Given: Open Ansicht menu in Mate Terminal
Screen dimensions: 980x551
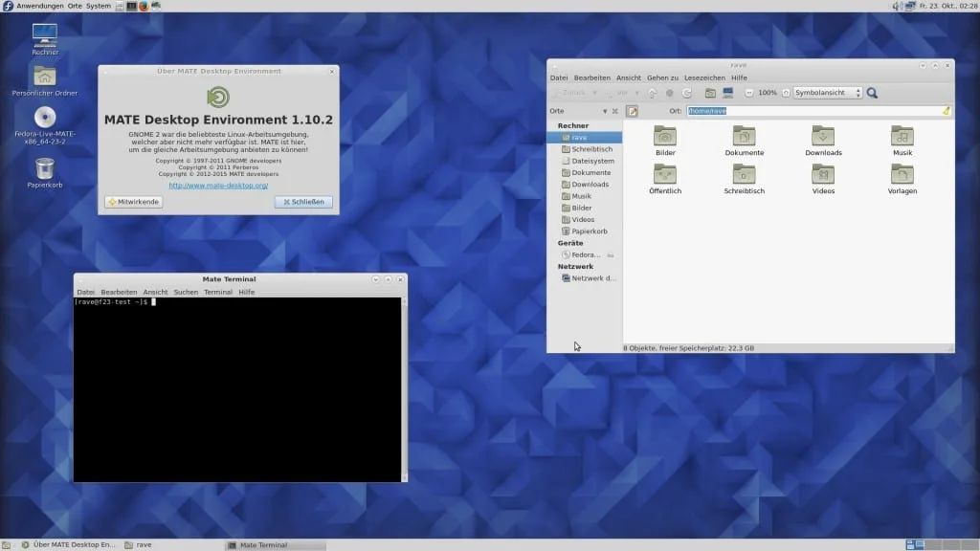Looking at the screenshot, I should point(155,292).
